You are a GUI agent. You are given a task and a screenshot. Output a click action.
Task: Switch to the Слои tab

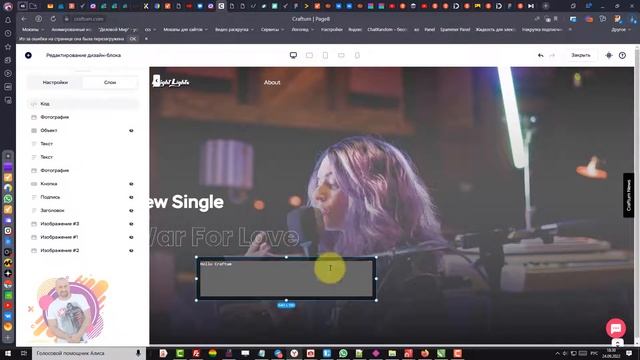tap(110, 82)
